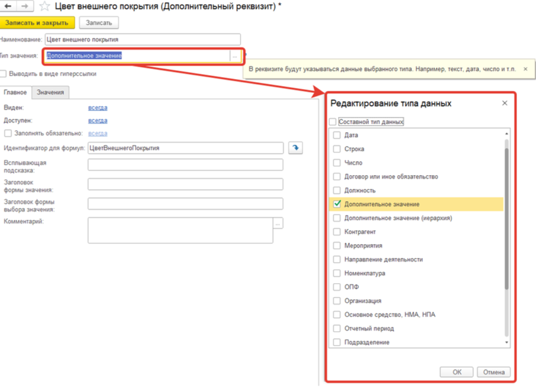The width and height of the screenshot is (536, 392).
Task: Click the back navigation arrow
Action: (8, 6)
